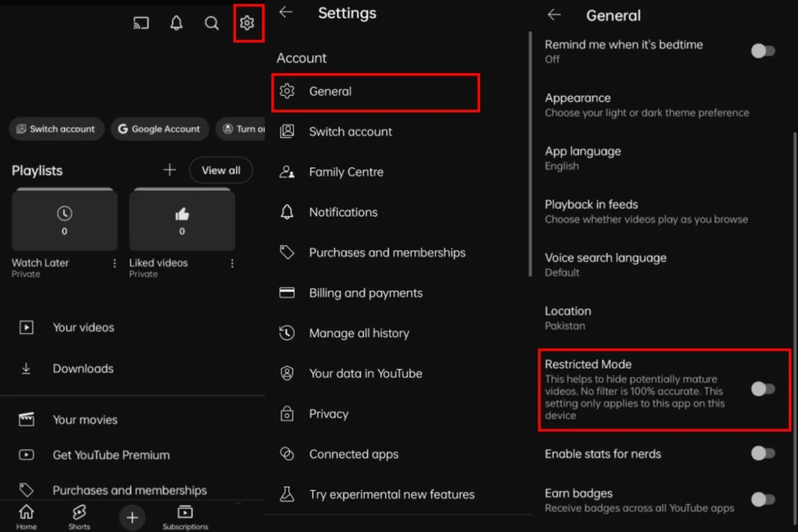798x532 pixels.
Task: Turn on Enable stats for nerds
Action: point(763,453)
